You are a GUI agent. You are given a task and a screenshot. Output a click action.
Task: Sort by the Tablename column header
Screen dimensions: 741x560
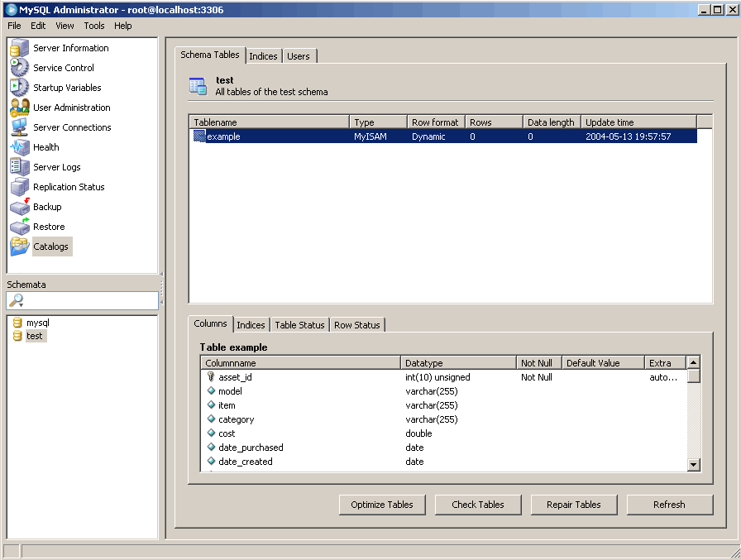tap(270, 122)
